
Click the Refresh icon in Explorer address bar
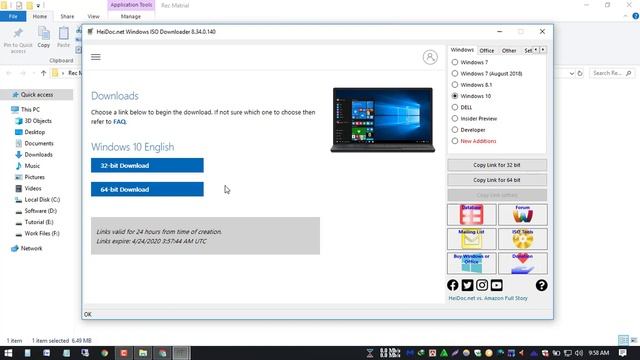(x=580, y=73)
